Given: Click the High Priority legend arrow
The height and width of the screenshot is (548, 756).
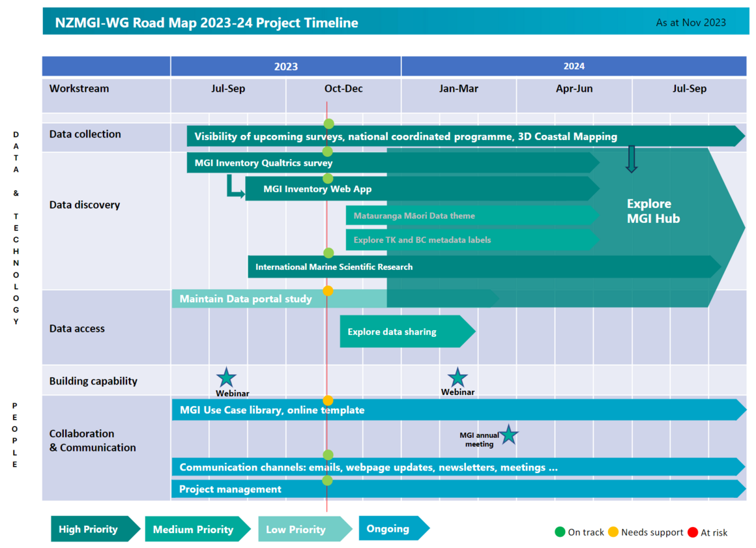Looking at the screenshot, I should pos(95,529).
